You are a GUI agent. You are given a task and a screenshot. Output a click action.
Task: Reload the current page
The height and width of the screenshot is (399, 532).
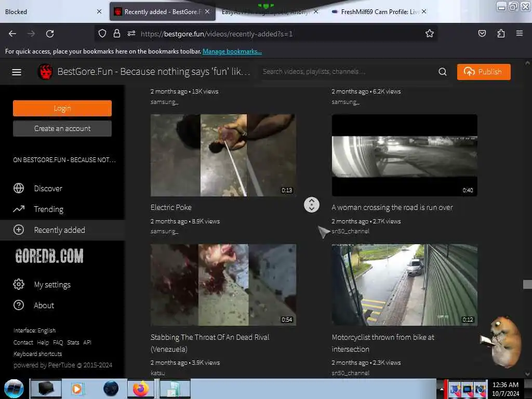(x=50, y=34)
